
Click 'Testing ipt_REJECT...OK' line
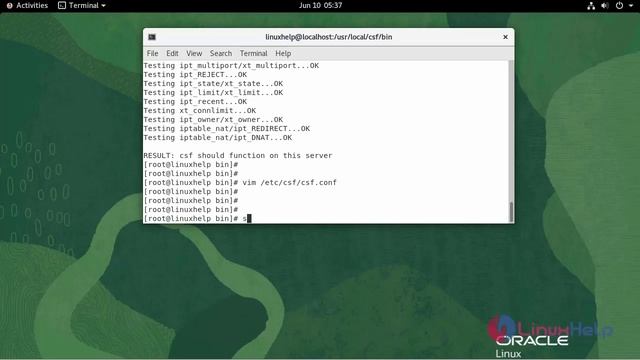click(x=195, y=75)
